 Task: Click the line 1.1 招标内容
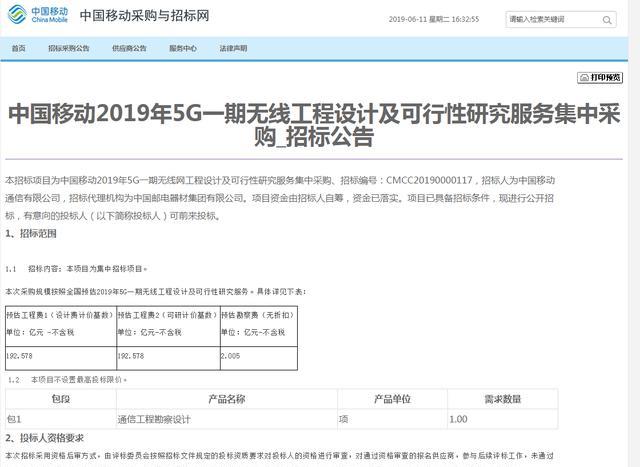coord(76,269)
